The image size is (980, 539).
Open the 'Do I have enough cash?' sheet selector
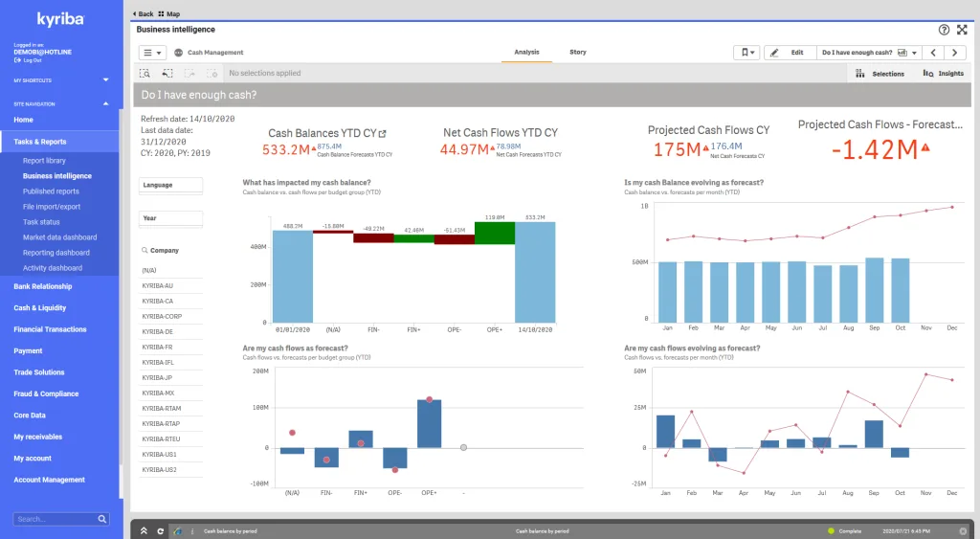point(869,53)
